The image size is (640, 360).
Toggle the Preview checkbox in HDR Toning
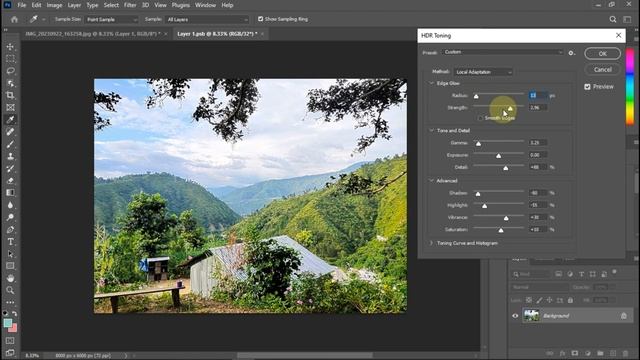(587, 87)
